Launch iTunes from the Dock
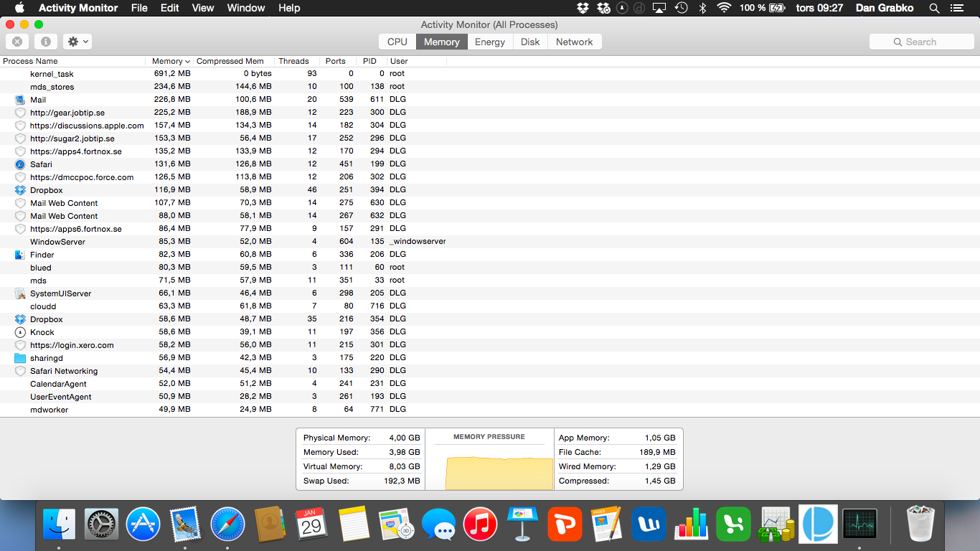Image resolution: width=980 pixels, height=551 pixels. [x=481, y=524]
